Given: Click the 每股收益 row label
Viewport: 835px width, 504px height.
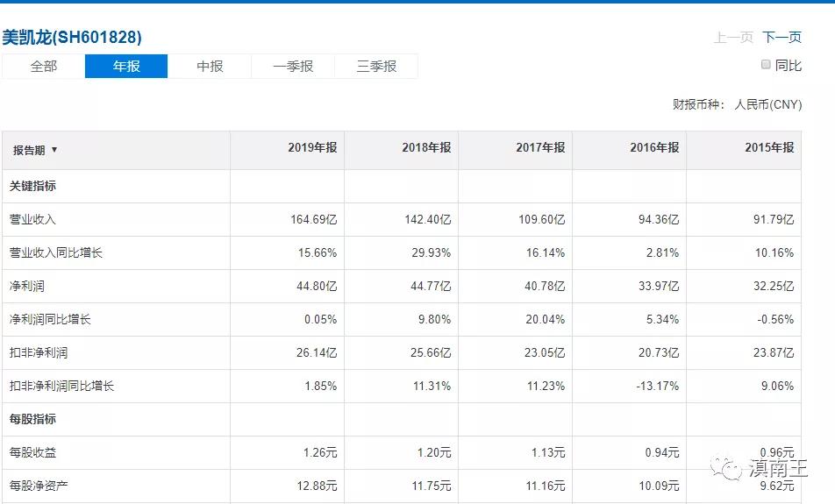Looking at the screenshot, I should (x=32, y=452).
